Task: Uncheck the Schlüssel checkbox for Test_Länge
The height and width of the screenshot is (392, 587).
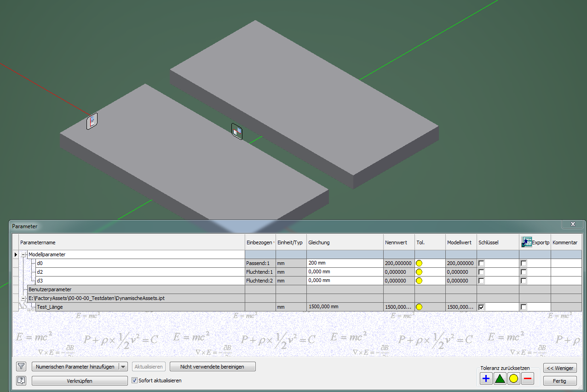Action: coord(481,306)
